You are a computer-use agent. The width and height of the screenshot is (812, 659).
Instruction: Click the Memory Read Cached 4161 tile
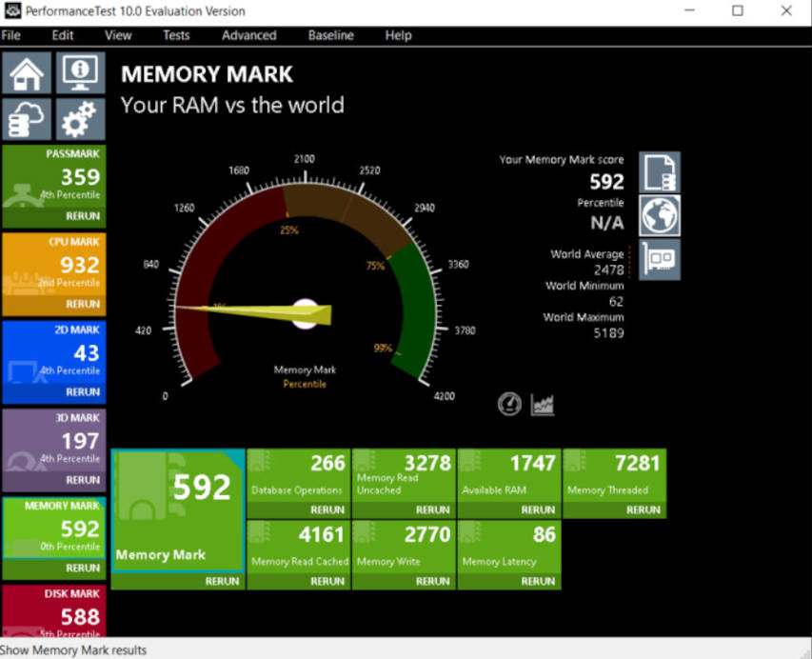click(x=299, y=547)
